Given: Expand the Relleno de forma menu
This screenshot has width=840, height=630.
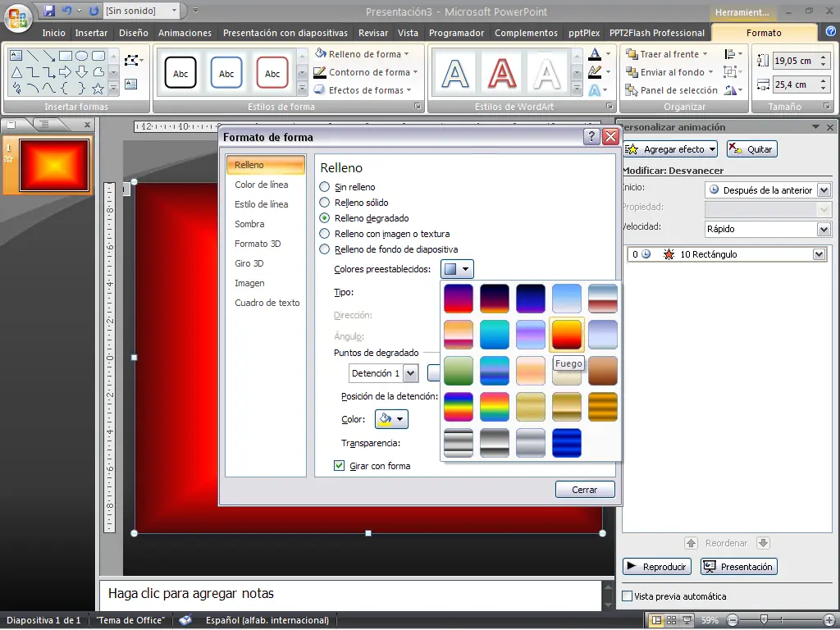Looking at the screenshot, I should (x=362, y=54).
